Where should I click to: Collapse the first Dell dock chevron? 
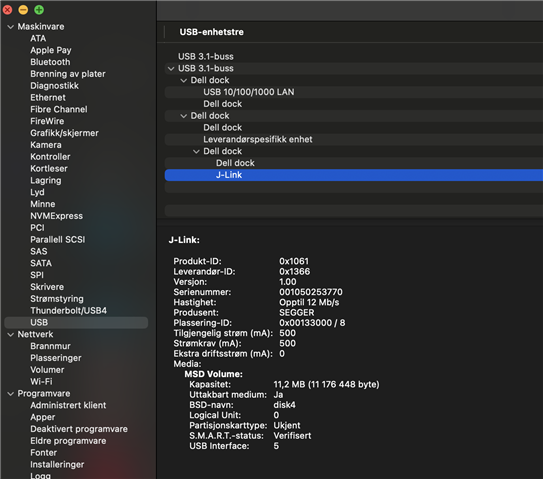pyautogui.click(x=184, y=80)
